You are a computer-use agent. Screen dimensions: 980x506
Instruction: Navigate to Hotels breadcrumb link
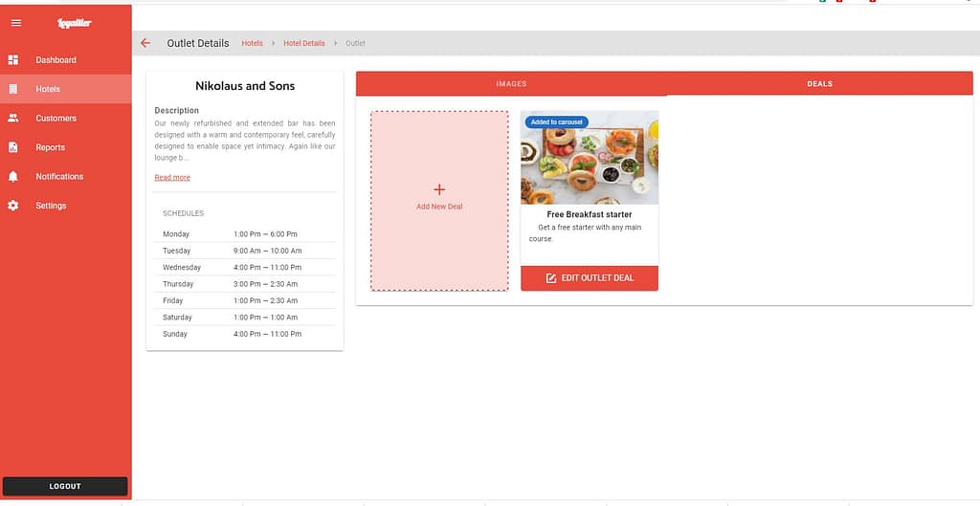252,43
